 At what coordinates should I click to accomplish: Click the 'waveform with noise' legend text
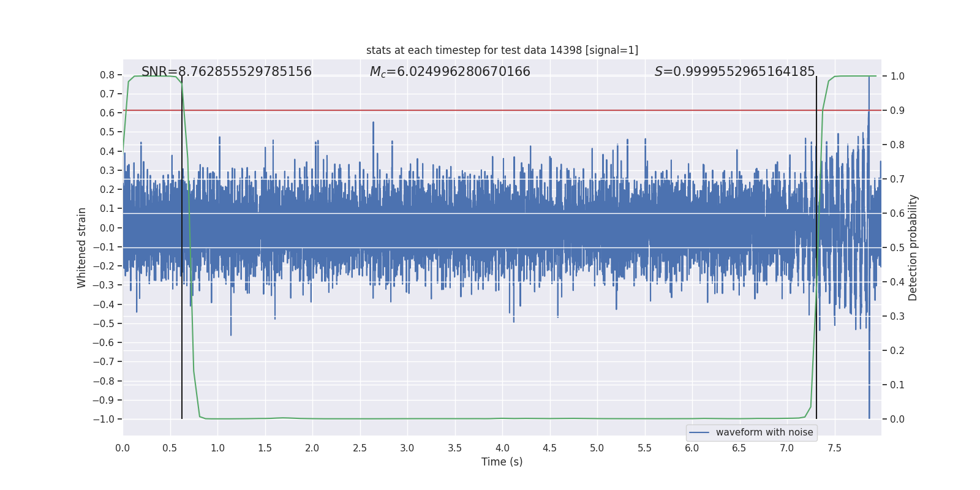point(764,432)
